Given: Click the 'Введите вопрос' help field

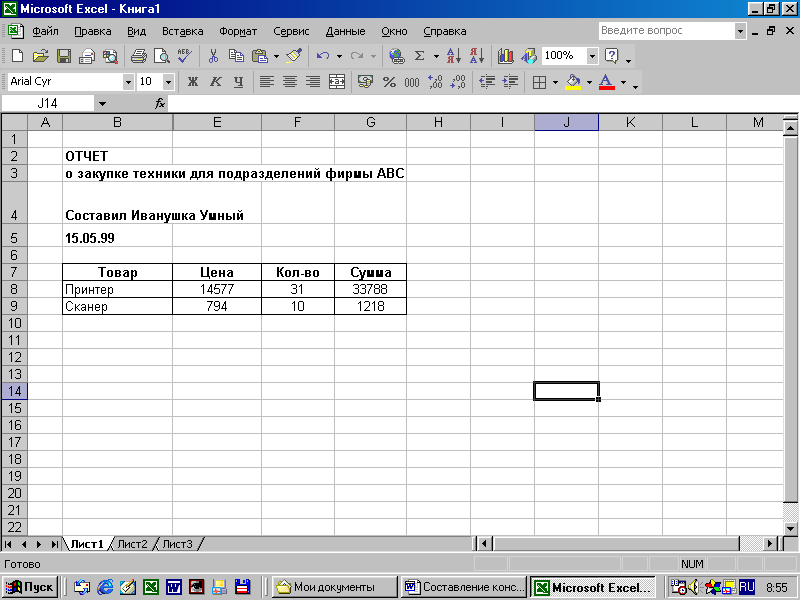Looking at the screenshot, I should pyautogui.click(x=667, y=31).
